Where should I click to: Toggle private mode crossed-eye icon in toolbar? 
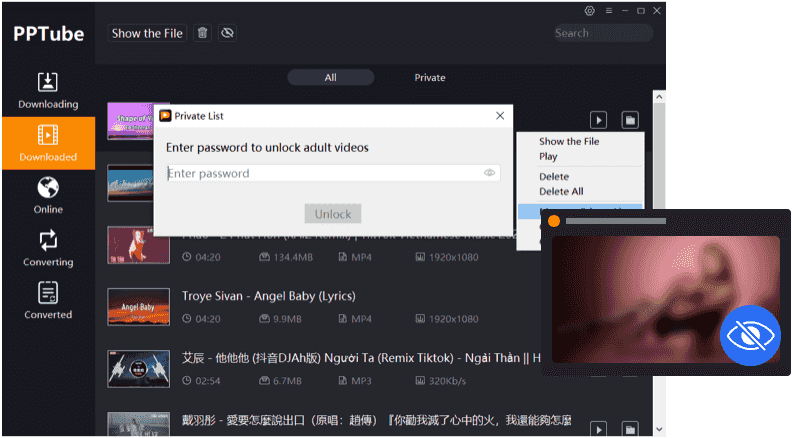[227, 33]
